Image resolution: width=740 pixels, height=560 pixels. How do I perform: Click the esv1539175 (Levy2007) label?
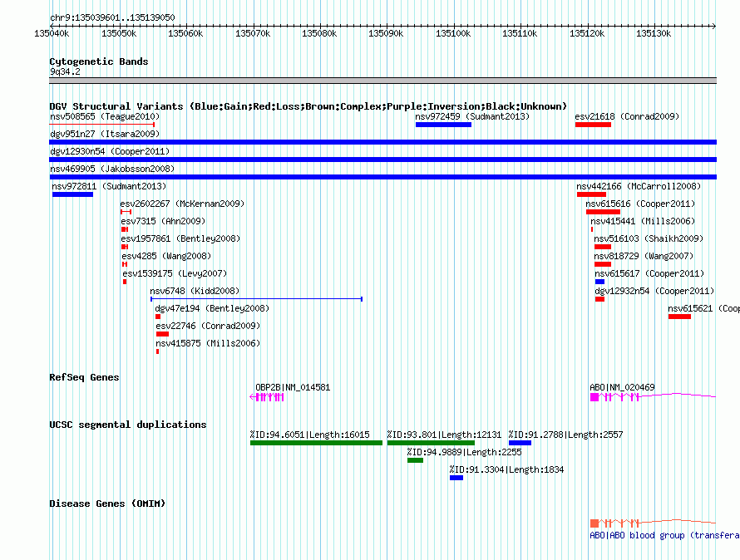click(175, 273)
